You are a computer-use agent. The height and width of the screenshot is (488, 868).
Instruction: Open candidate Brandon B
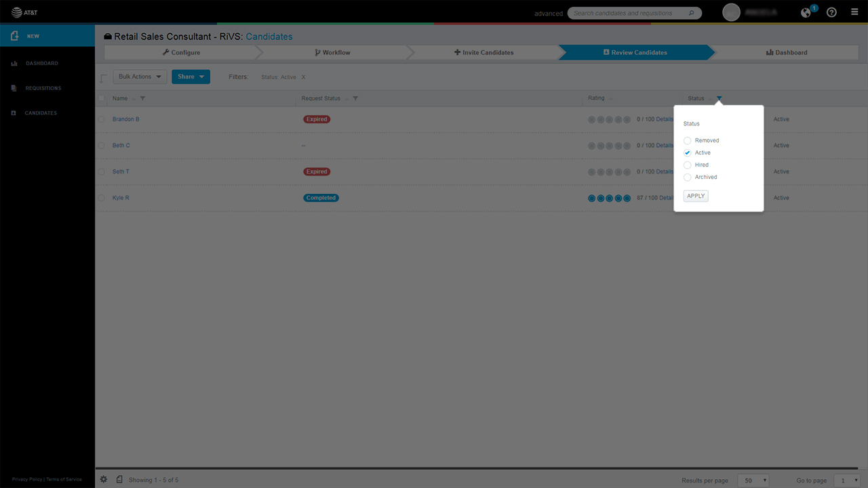(x=126, y=119)
